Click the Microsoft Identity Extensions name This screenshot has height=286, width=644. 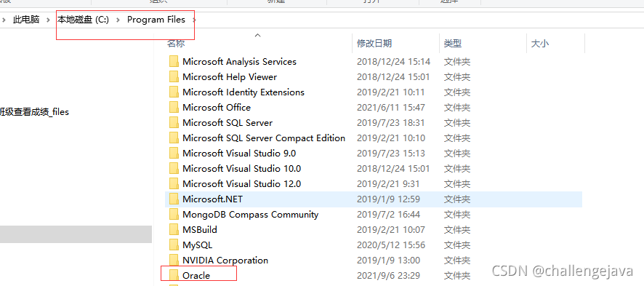[243, 92]
